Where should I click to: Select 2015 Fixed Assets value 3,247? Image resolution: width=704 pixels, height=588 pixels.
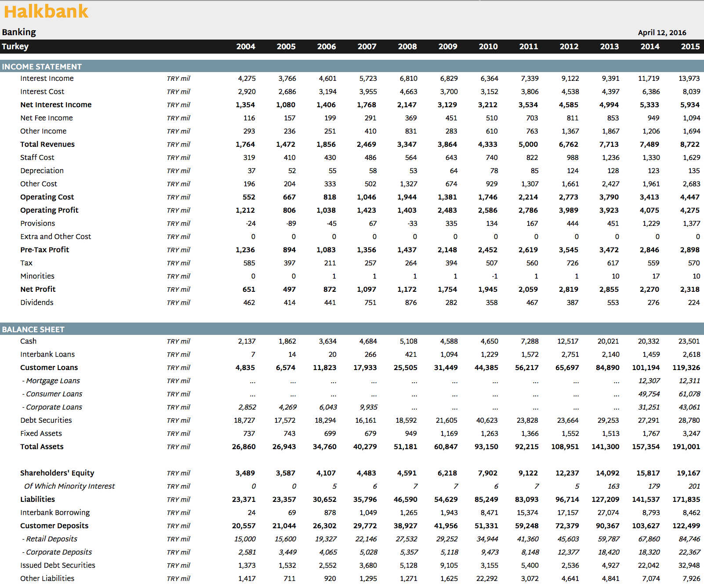pos(692,434)
